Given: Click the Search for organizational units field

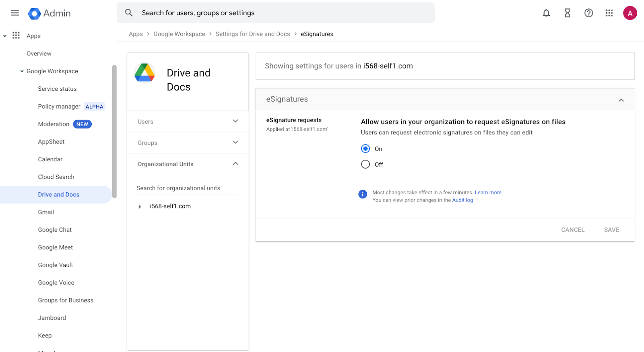Looking at the screenshot, I should pos(187,188).
